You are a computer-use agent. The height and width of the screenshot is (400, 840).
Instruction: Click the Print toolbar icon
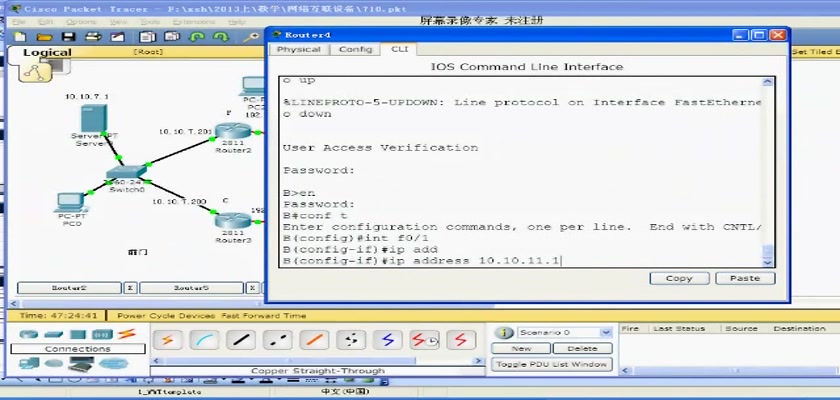[94, 37]
